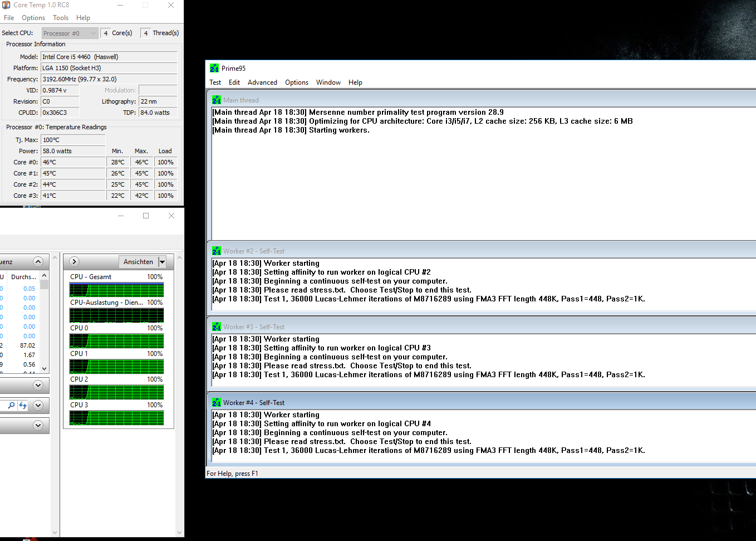Collapse the section with the up chevron

(38, 261)
